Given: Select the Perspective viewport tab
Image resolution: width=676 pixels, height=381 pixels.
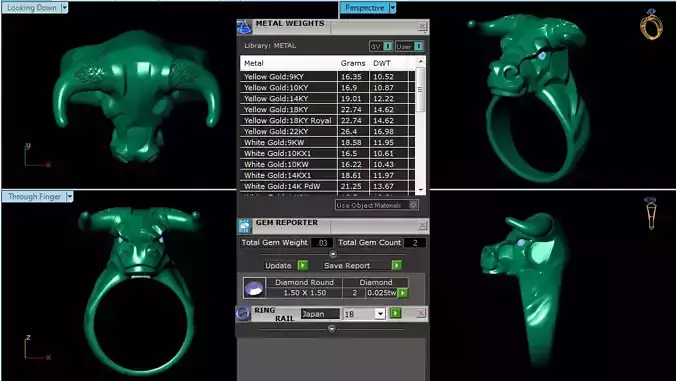Looking at the screenshot, I should [364, 8].
